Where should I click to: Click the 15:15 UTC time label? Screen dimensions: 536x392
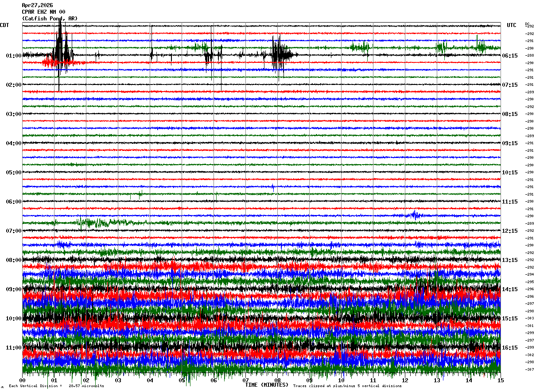point(509,319)
